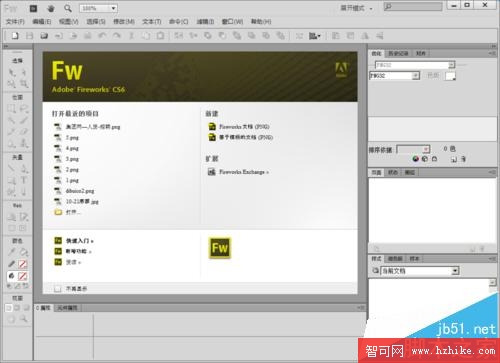This screenshot has width=500, height=363.
Task: Click the open folder icon in recent list
Action: click(x=58, y=212)
